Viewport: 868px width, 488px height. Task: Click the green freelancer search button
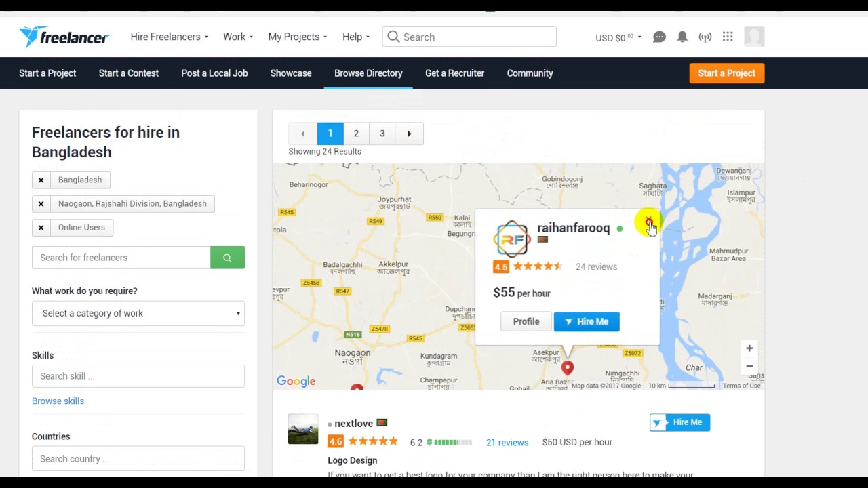pyautogui.click(x=227, y=258)
